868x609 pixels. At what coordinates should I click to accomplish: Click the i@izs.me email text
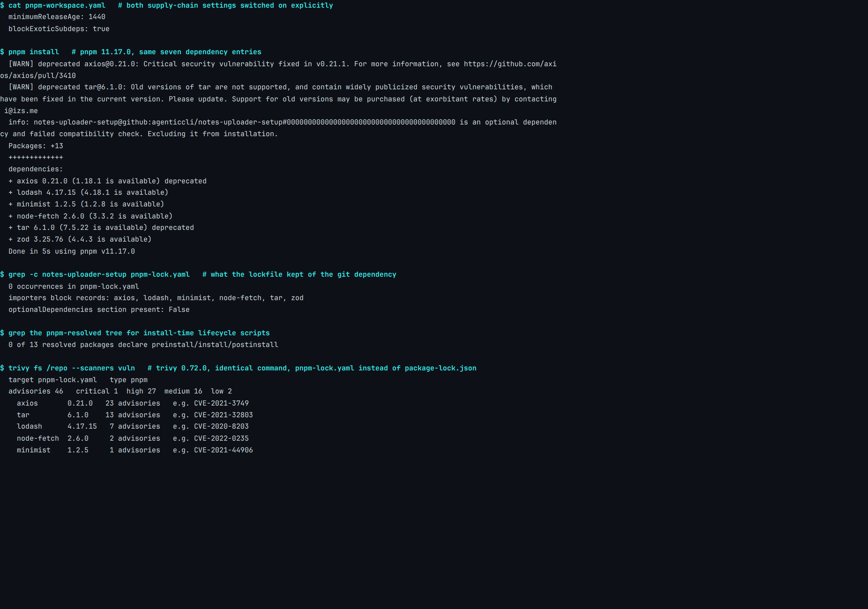[x=21, y=111]
